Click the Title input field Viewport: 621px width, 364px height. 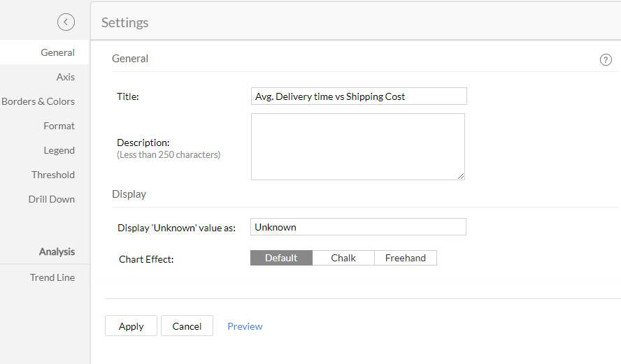359,96
